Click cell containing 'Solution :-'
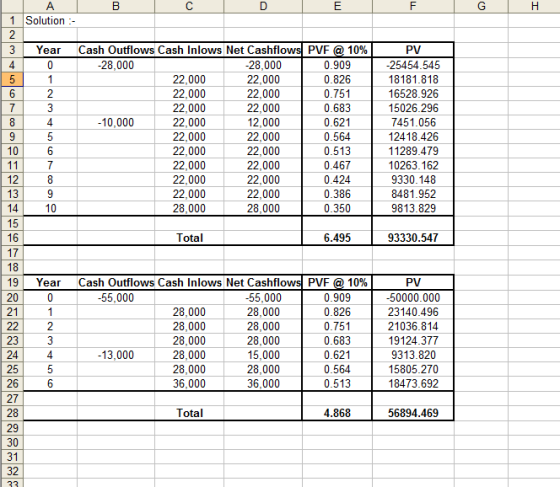The height and width of the screenshot is (487, 560). point(50,21)
